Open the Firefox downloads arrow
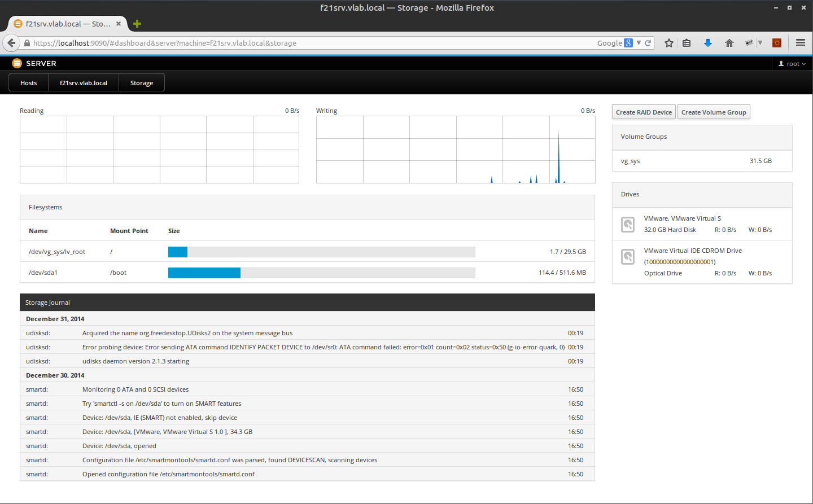 [708, 43]
